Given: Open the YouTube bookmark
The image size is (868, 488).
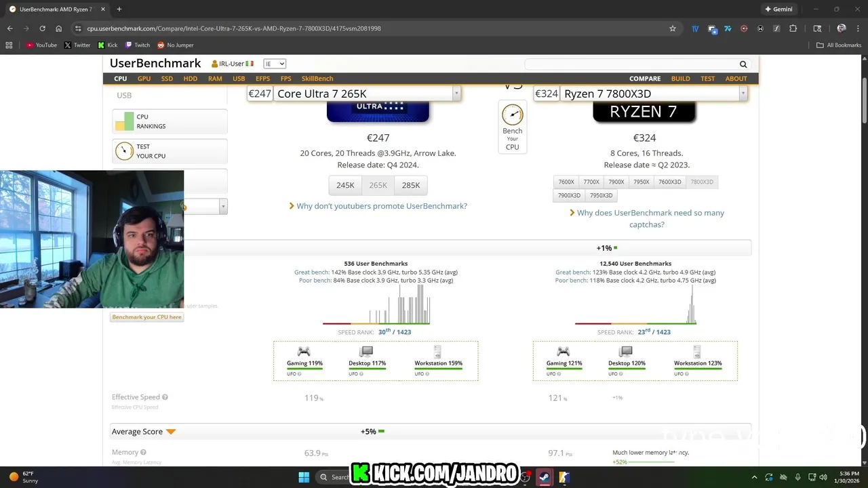Looking at the screenshot, I should click(x=42, y=45).
